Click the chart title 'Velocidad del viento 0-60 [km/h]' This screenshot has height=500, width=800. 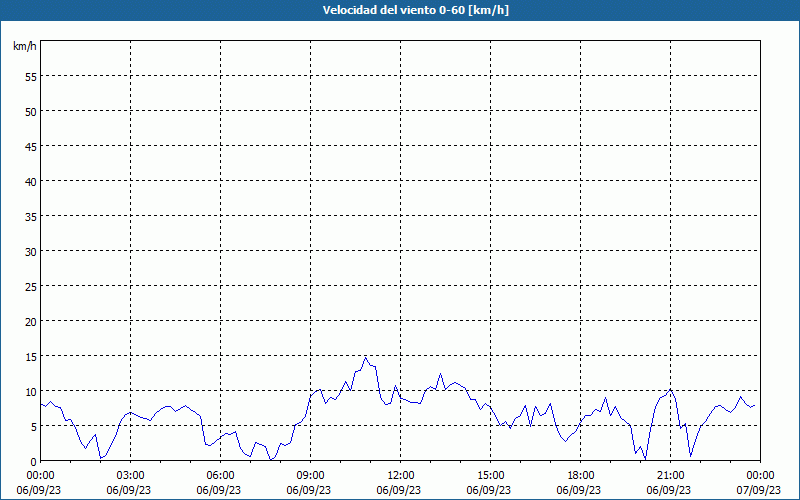416,10
